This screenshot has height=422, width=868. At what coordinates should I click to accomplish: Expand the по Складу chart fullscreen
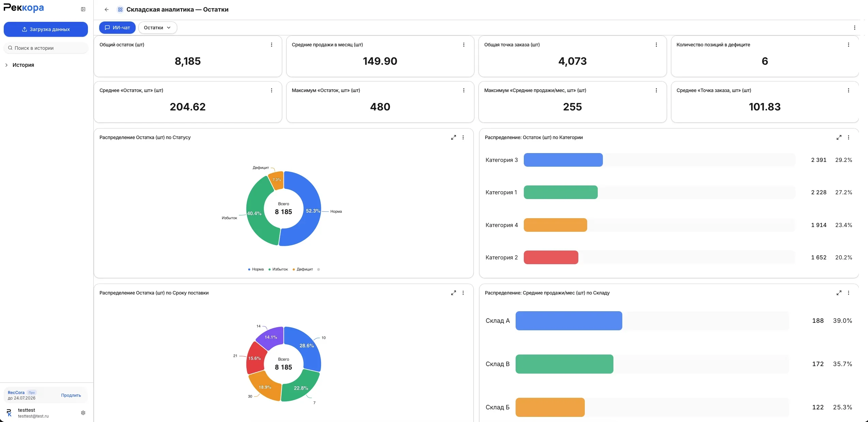point(839,293)
